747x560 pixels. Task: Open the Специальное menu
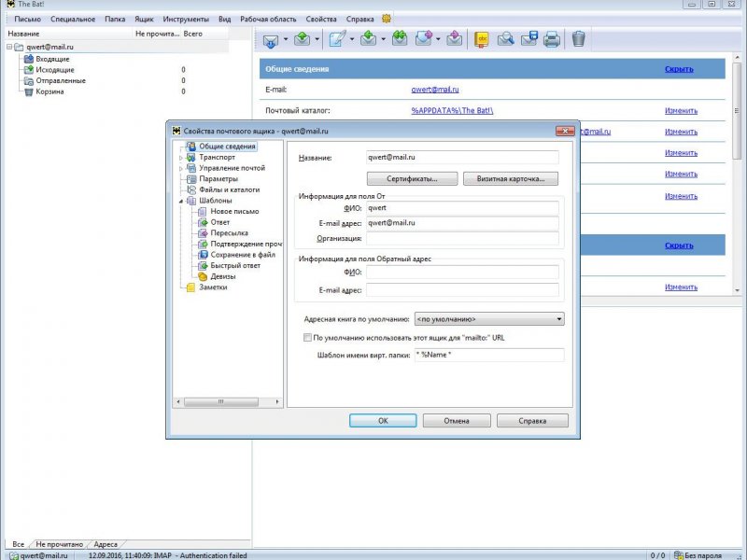point(73,19)
